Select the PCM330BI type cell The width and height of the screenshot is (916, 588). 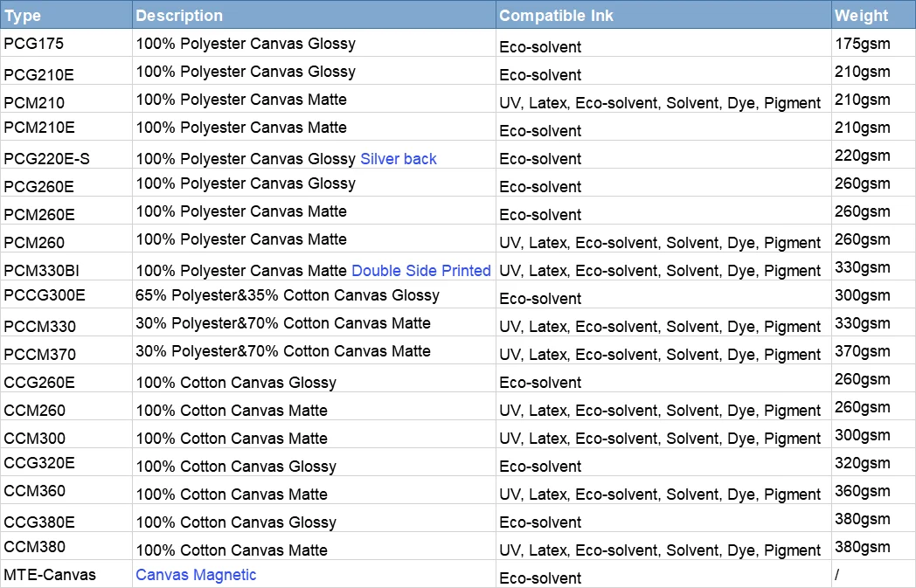coord(41,271)
